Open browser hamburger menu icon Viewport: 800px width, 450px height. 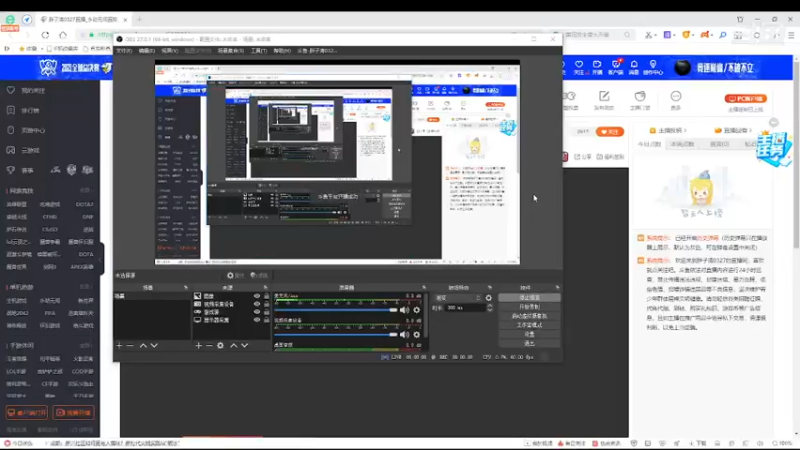pyautogui.click(x=791, y=35)
